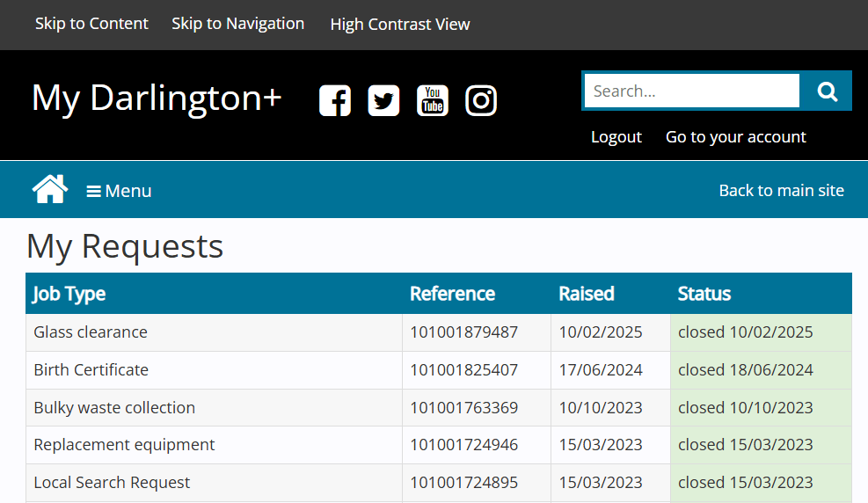
Task: Click status closed 10/02/2025
Action: (x=746, y=332)
